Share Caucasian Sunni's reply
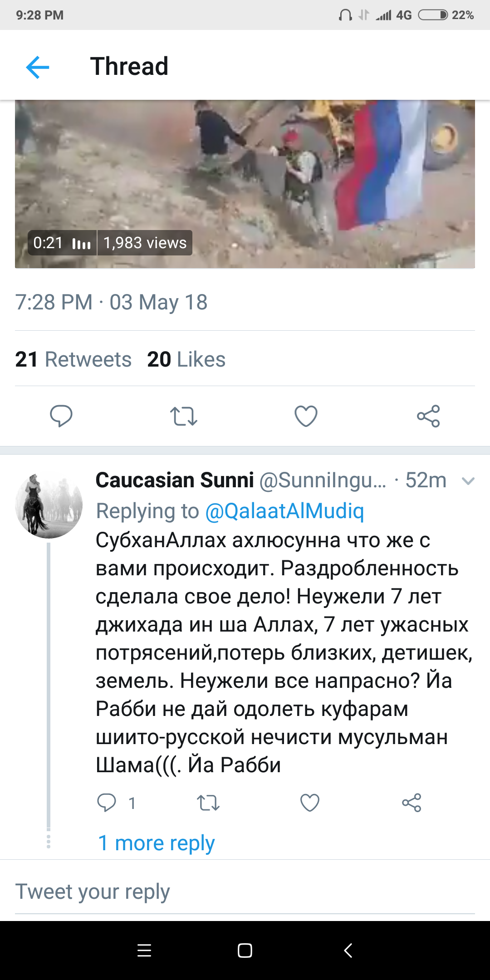This screenshot has height=980, width=490. (x=412, y=803)
